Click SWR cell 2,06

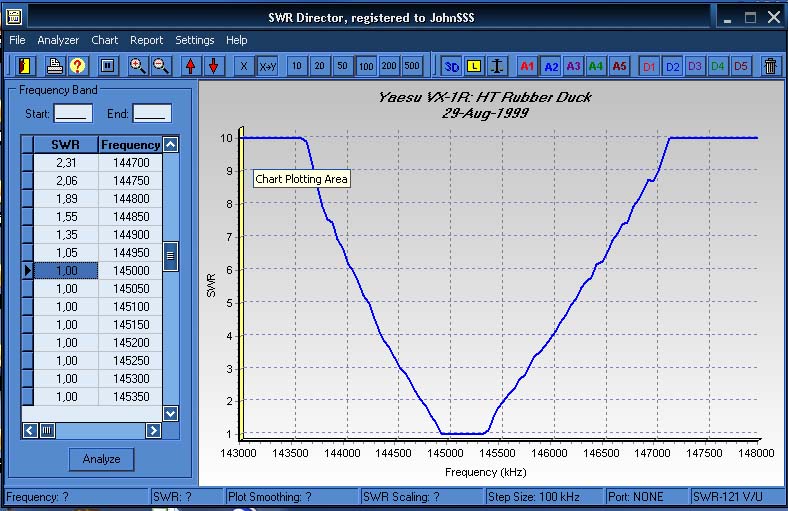66,181
